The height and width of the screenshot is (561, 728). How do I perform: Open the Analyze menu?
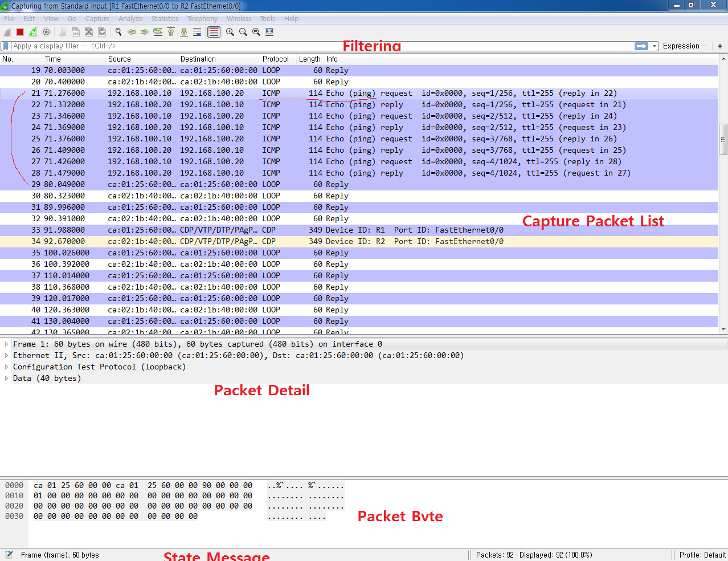[x=130, y=19]
